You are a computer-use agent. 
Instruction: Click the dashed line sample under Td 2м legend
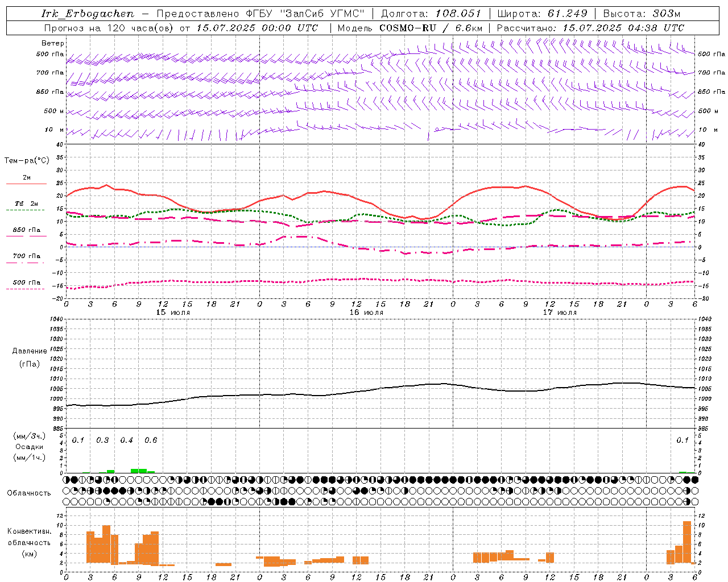pyautogui.click(x=26, y=210)
